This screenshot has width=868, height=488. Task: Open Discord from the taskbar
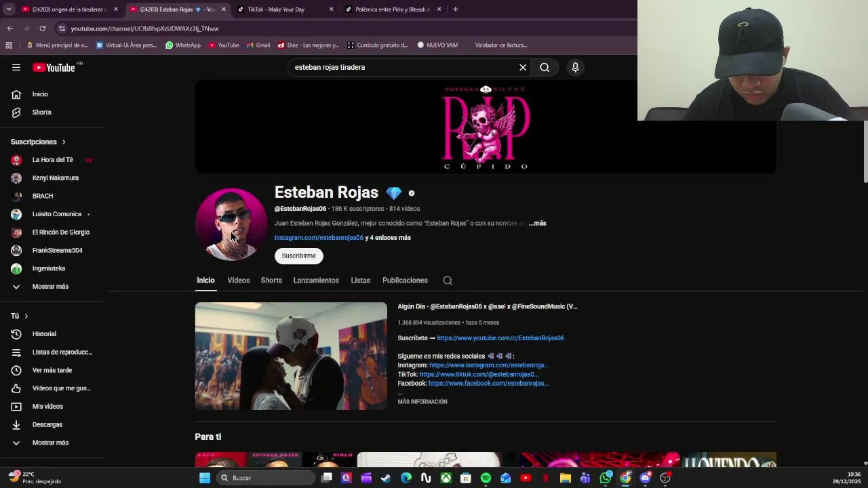[646, 478]
